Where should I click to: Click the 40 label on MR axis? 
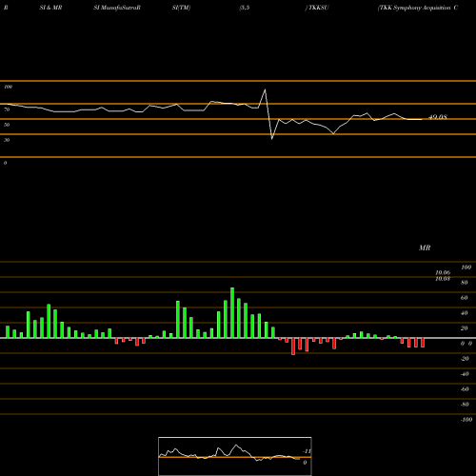coord(465,313)
